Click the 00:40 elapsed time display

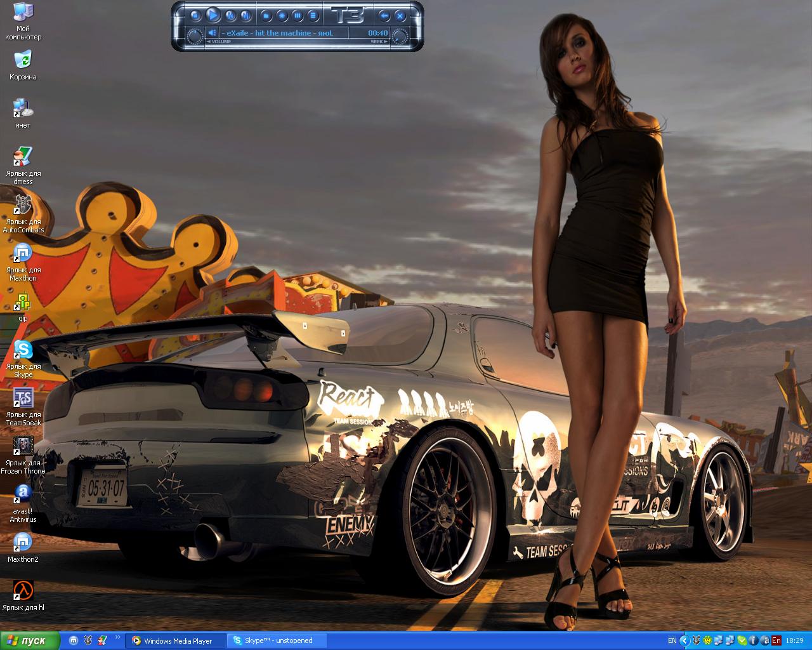377,33
